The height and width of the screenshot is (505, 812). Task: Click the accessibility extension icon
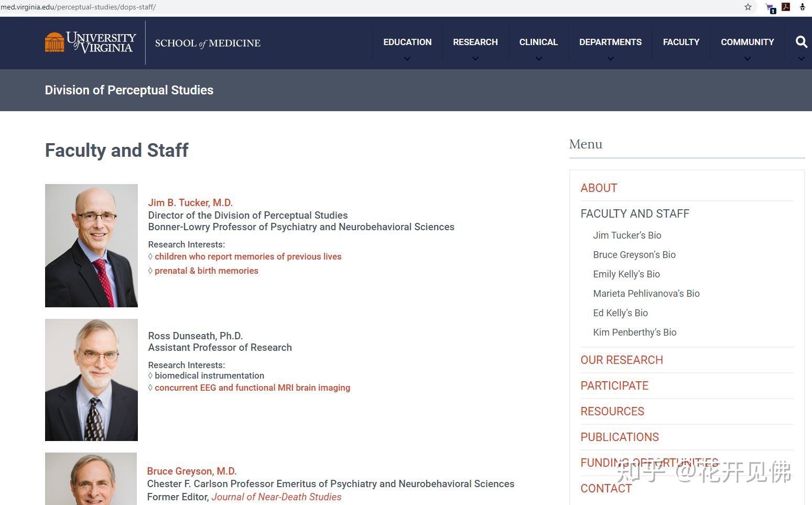click(x=803, y=7)
